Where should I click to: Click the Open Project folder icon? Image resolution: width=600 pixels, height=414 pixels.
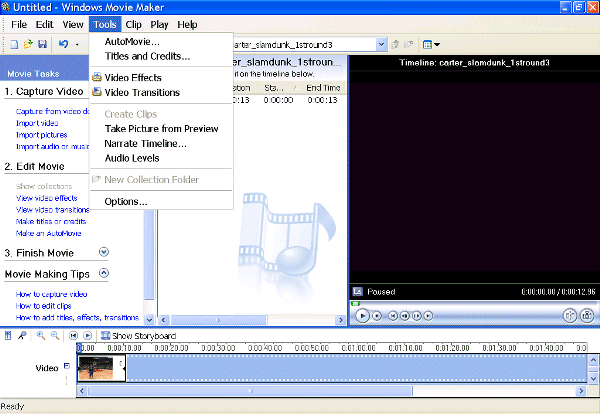[x=28, y=44]
